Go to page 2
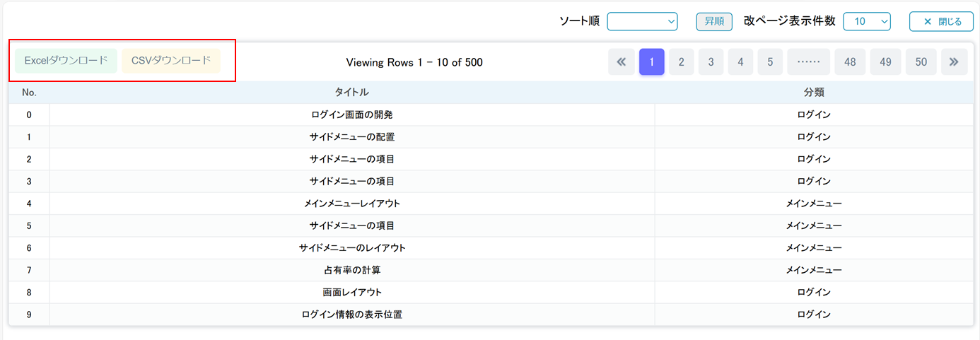This screenshot has height=340, width=980. tap(681, 62)
